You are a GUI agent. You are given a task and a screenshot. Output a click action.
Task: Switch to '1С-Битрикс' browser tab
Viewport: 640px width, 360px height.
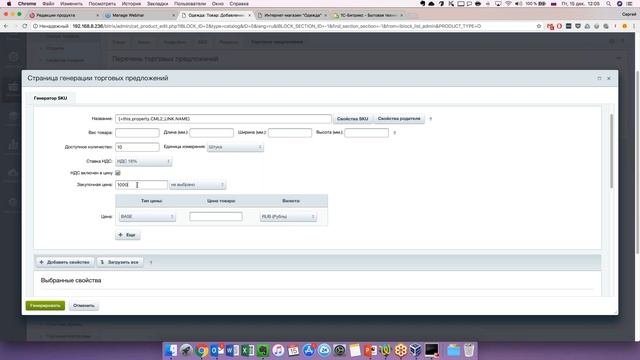[x=367, y=15]
